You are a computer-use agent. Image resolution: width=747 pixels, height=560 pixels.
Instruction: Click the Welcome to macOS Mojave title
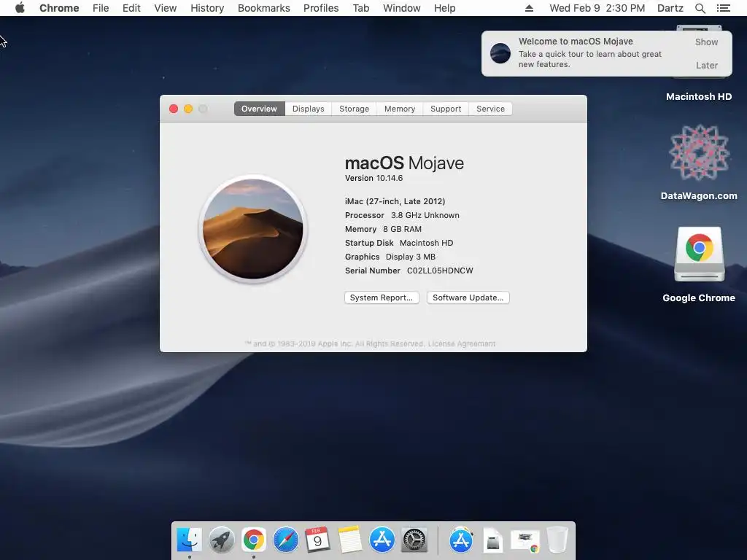576,42
